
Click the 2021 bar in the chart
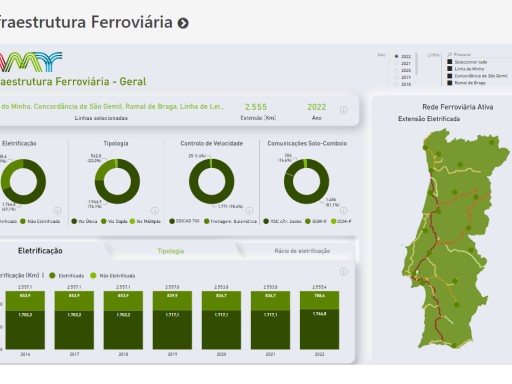[x=270, y=320]
